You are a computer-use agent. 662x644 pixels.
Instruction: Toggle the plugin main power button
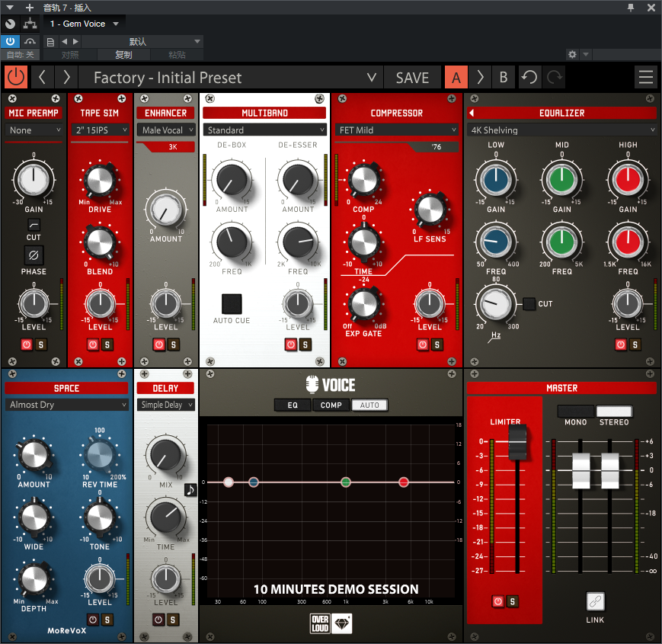pyautogui.click(x=16, y=77)
